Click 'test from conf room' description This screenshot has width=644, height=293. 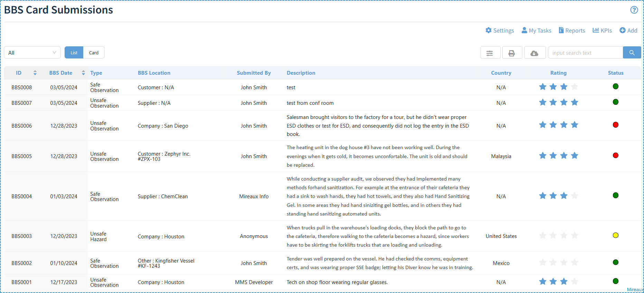(310, 103)
